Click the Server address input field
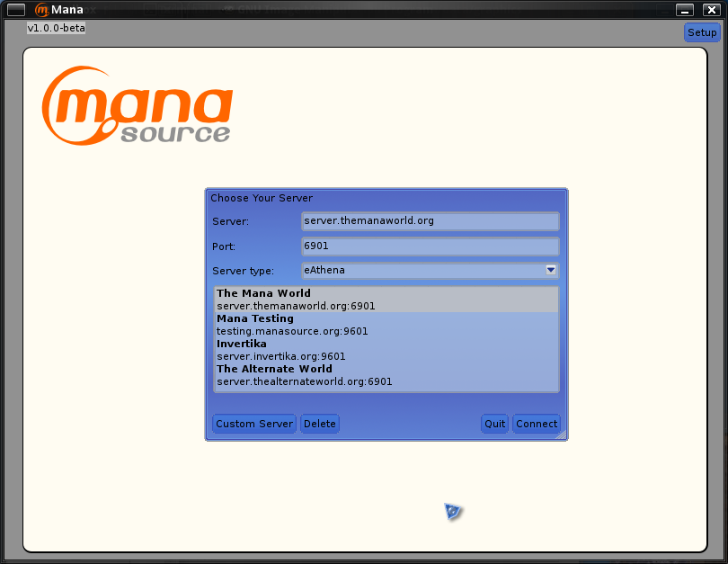 pyautogui.click(x=431, y=221)
